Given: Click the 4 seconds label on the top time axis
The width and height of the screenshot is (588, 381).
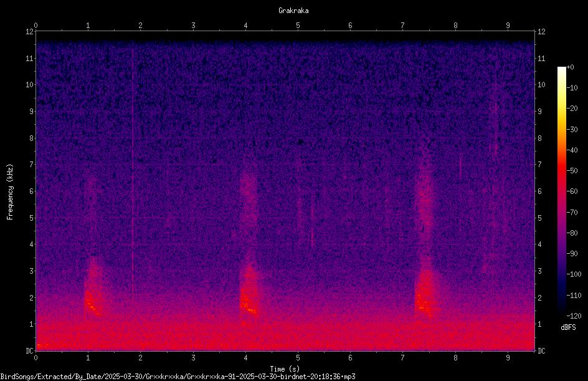Looking at the screenshot, I should coord(245,26).
